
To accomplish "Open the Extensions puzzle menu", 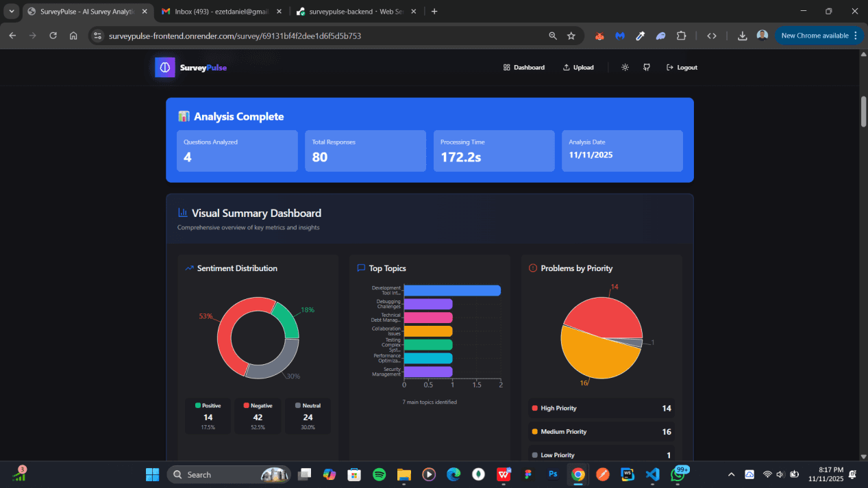I will click(681, 36).
